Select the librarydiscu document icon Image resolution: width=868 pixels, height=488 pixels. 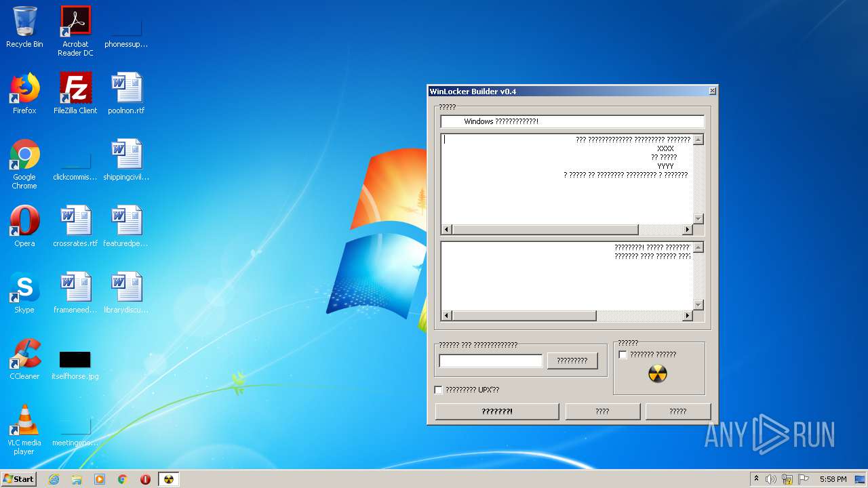tap(126, 293)
